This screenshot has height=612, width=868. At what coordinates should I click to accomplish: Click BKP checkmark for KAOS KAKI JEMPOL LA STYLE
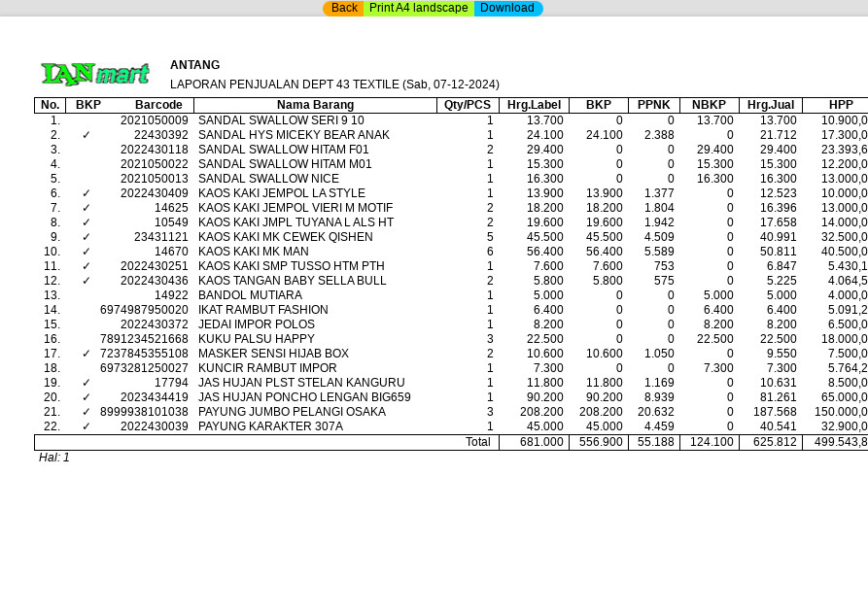87,193
